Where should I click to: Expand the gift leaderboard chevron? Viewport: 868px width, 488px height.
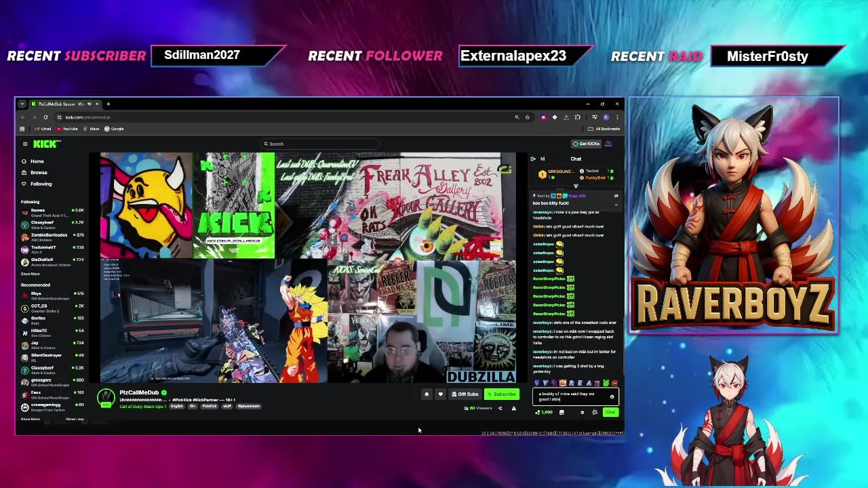click(576, 186)
